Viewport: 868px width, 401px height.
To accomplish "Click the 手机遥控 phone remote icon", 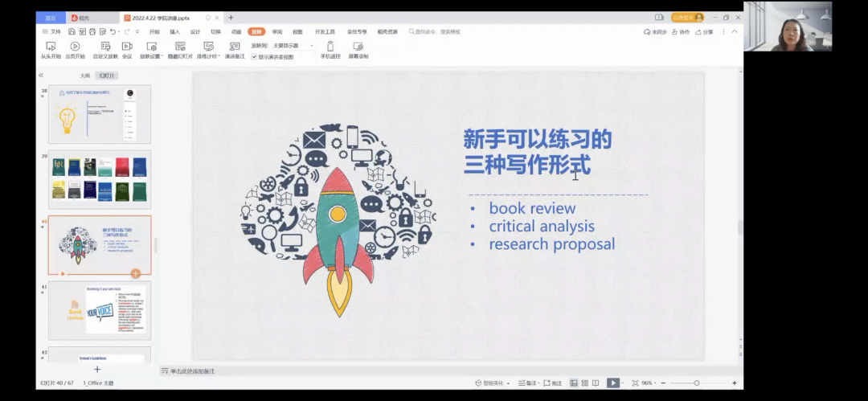I will tap(330, 47).
